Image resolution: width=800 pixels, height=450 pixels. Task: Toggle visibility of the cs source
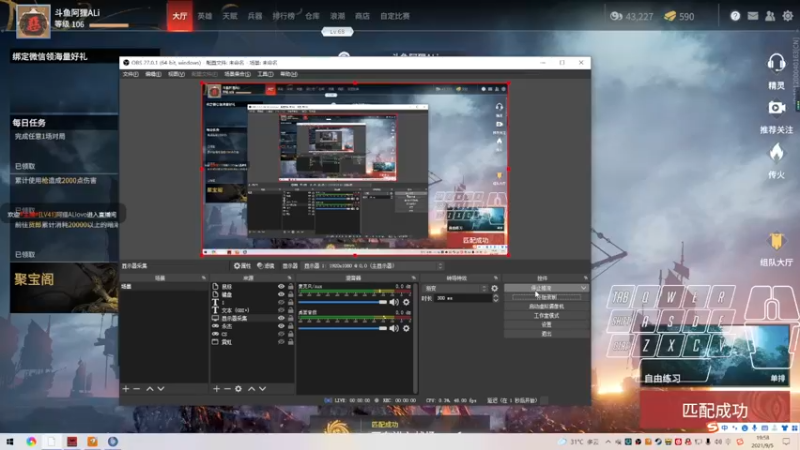tap(281, 334)
